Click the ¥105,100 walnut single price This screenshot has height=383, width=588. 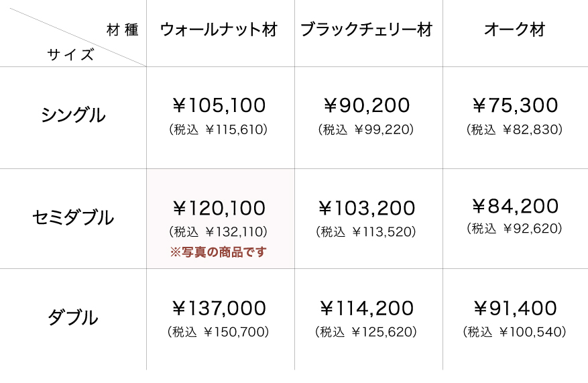219,105
